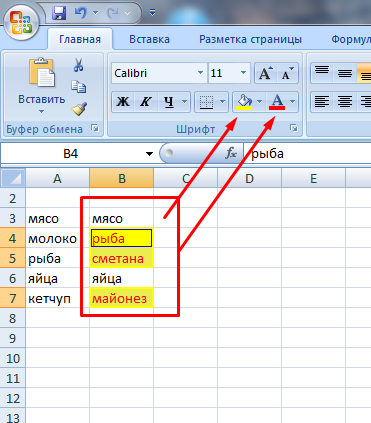
Task: Open the Формулы ribbon tab
Action: click(351, 39)
